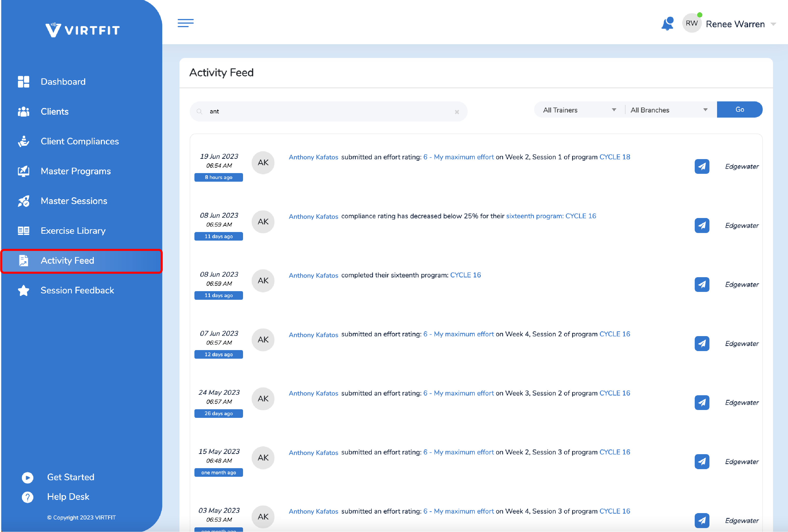
Task: Click the Get Started play icon
Action: 27,477
